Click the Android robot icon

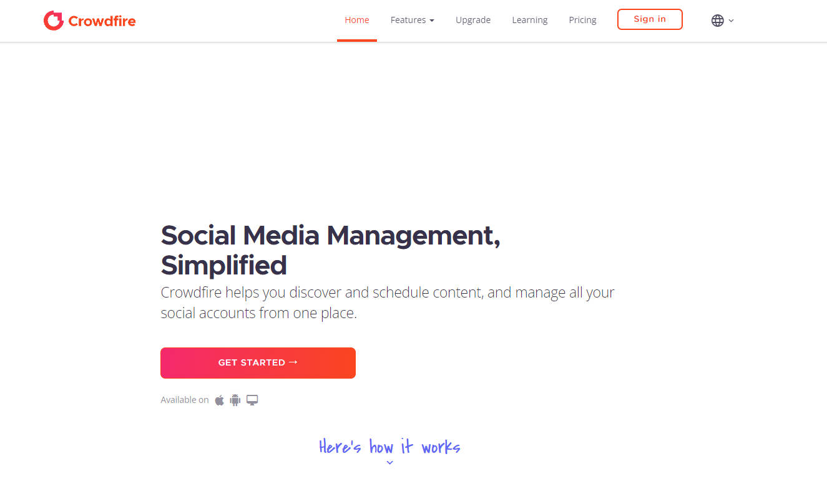click(x=235, y=400)
